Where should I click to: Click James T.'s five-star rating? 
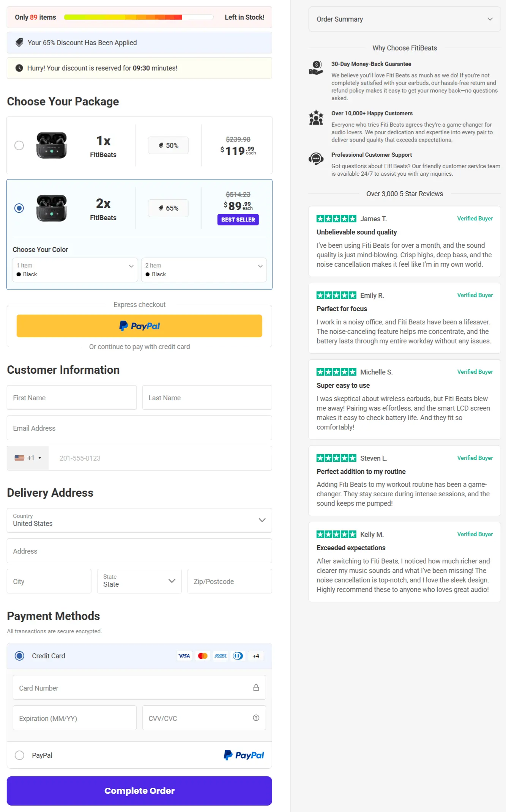pos(336,219)
